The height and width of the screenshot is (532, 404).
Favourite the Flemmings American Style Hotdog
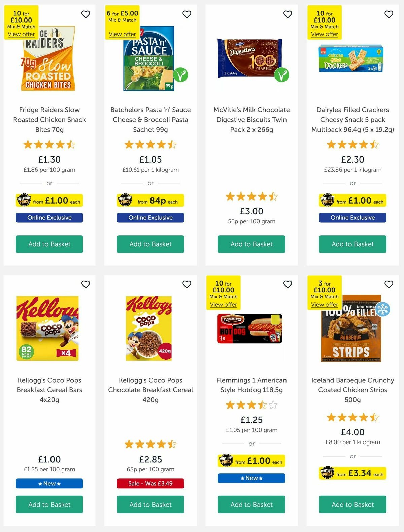coord(288,284)
